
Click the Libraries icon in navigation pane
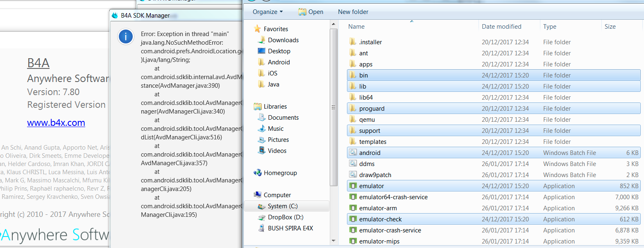tap(257, 106)
